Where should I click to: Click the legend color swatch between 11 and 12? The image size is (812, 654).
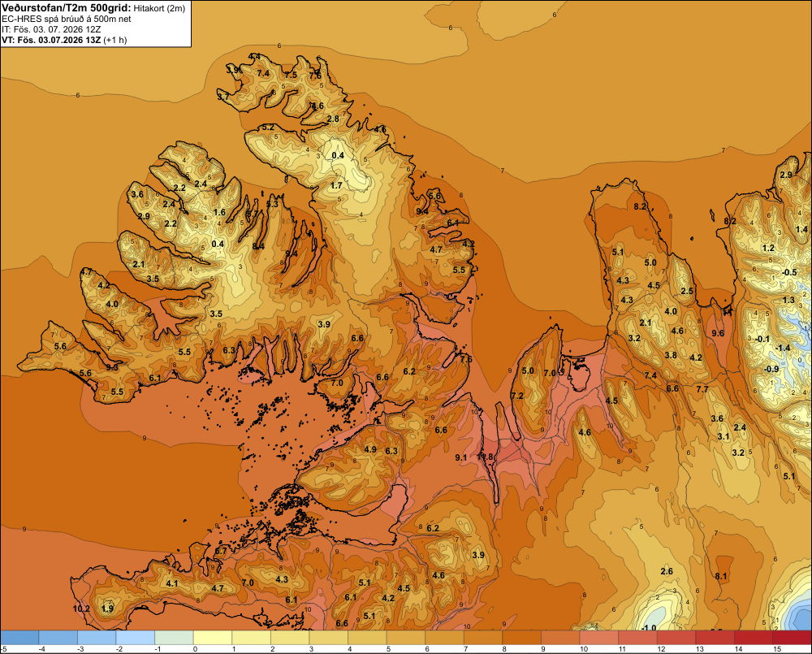click(x=638, y=638)
